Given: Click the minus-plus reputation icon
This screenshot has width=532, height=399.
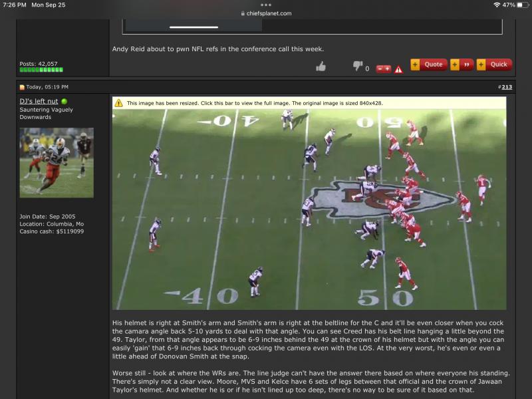Looking at the screenshot, I should click(384, 69).
